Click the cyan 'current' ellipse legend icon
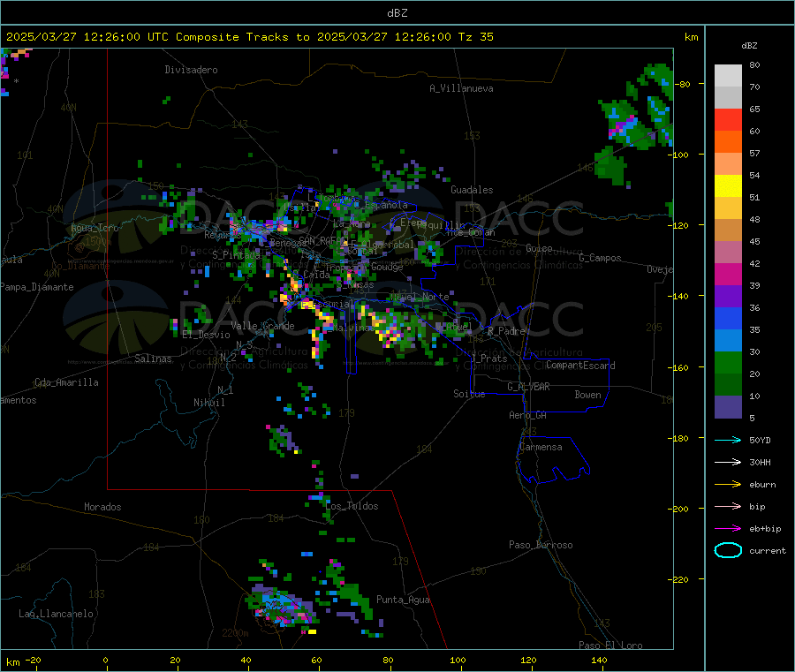This screenshot has height=672, width=795. click(728, 550)
